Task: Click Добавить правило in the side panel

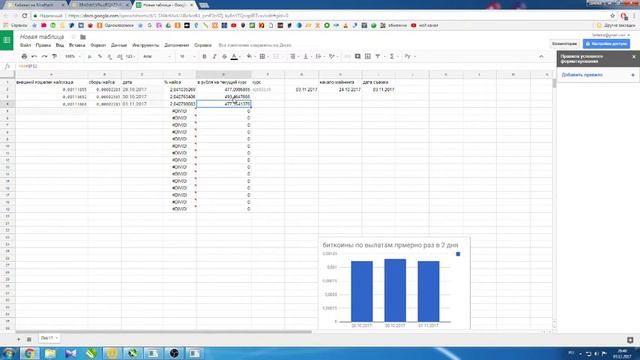Action: pos(582,75)
